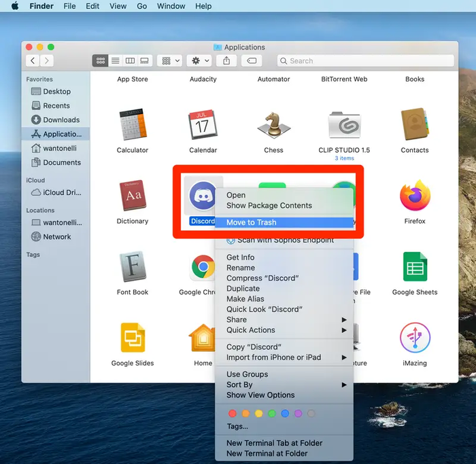
Task: Open the File menu in menu bar
Action: tap(69, 6)
